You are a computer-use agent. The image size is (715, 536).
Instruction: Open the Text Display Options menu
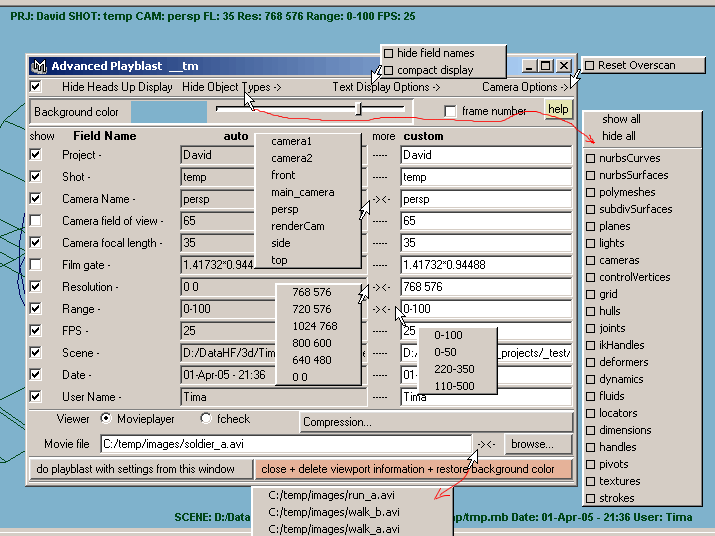pos(386,87)
